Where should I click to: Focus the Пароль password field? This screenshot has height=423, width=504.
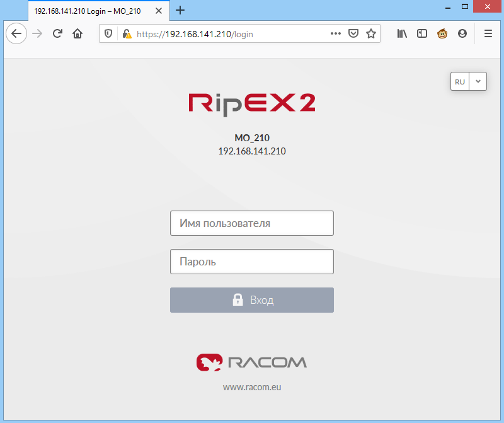252,262
